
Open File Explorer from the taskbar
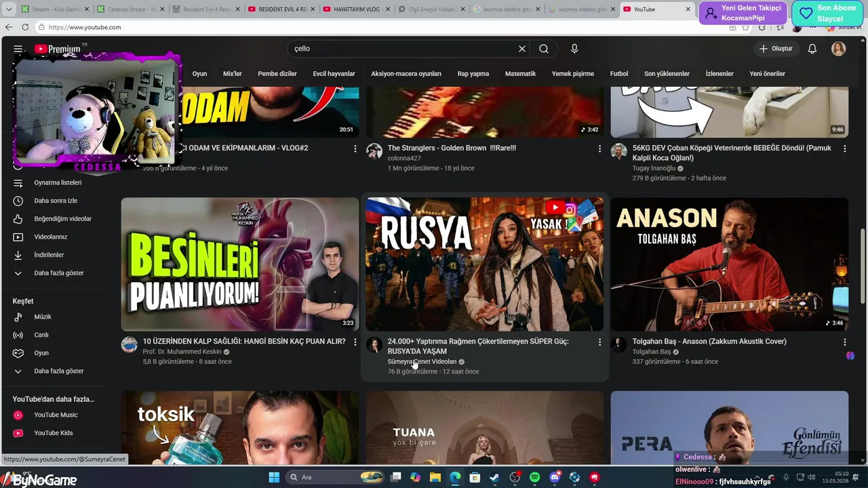click(x=435, y=477)
